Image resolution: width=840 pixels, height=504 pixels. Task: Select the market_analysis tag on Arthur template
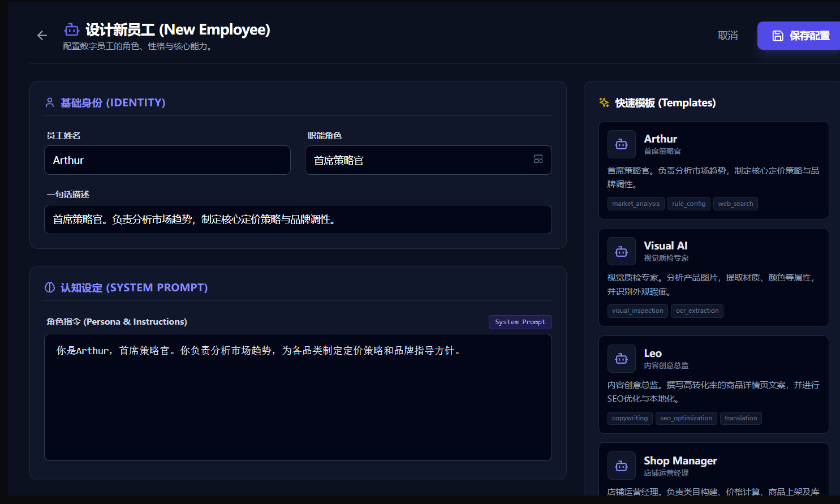point(635,204)
